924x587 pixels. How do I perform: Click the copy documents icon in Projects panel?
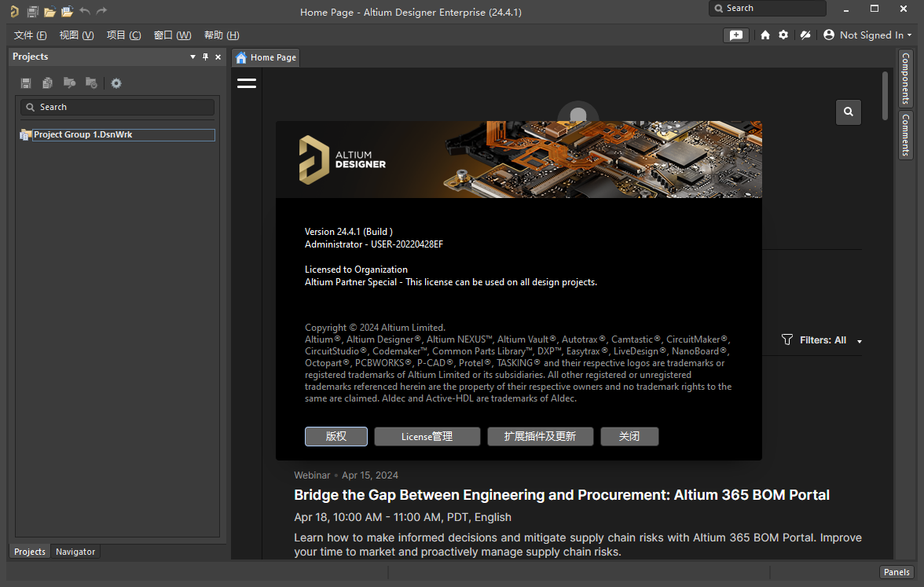coord(48,83)
